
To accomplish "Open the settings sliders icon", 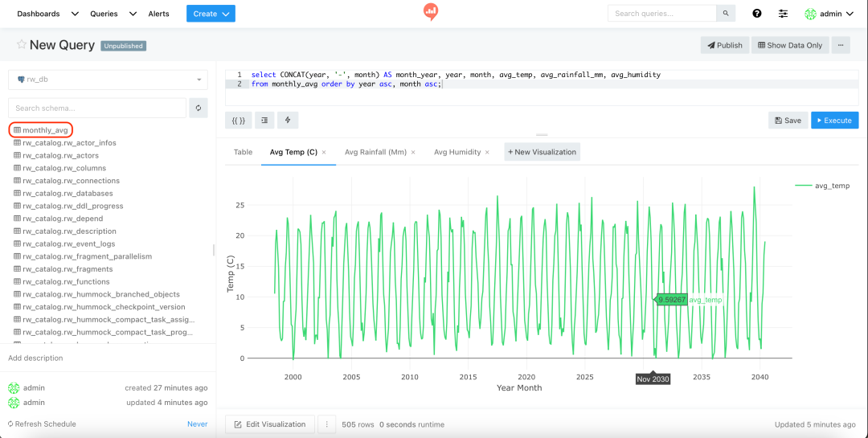I will [783, 14].
